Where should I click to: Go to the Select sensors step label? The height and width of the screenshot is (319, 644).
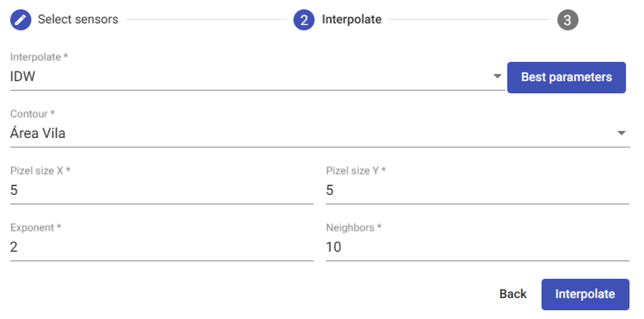coord(78,19)
